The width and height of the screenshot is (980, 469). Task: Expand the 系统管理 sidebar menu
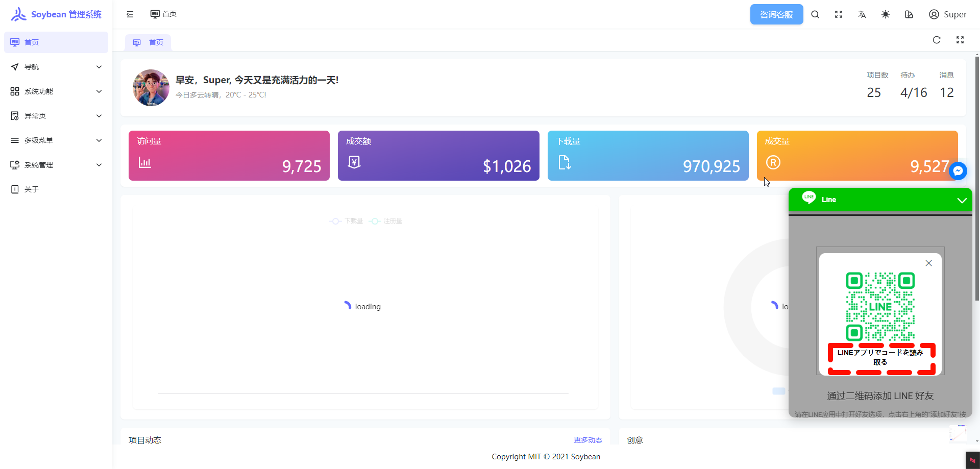point(56,165)
